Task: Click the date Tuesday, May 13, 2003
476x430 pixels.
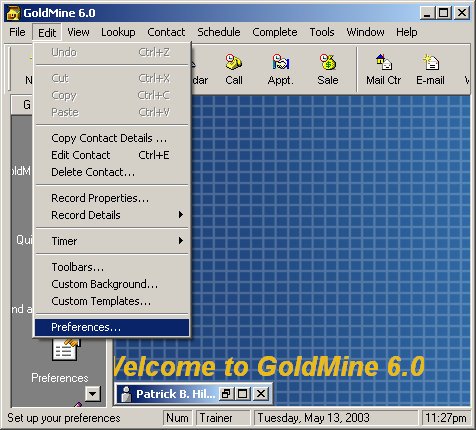Action: 336,418
